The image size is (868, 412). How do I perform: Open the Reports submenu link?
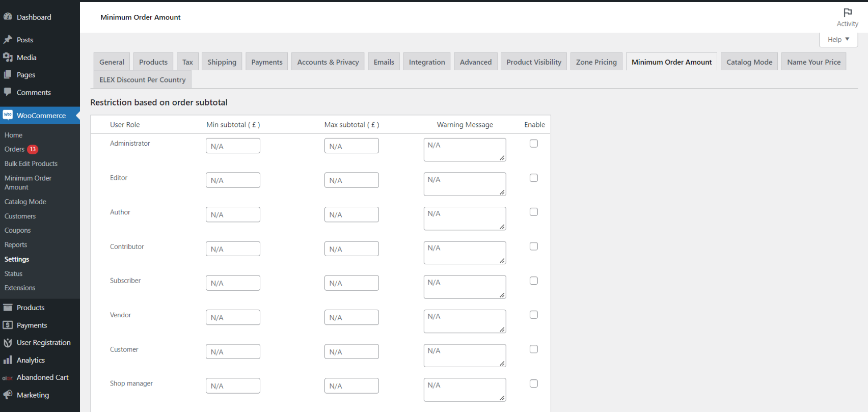(x=16, y=244)
